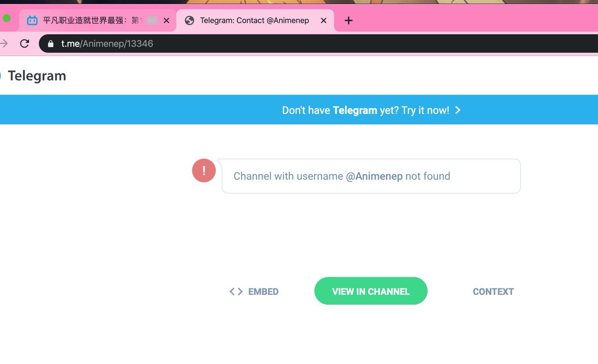Screen dimensions: 598x364
Task: Click the chevron arrow in blue banner
Action: pos(458,110)
